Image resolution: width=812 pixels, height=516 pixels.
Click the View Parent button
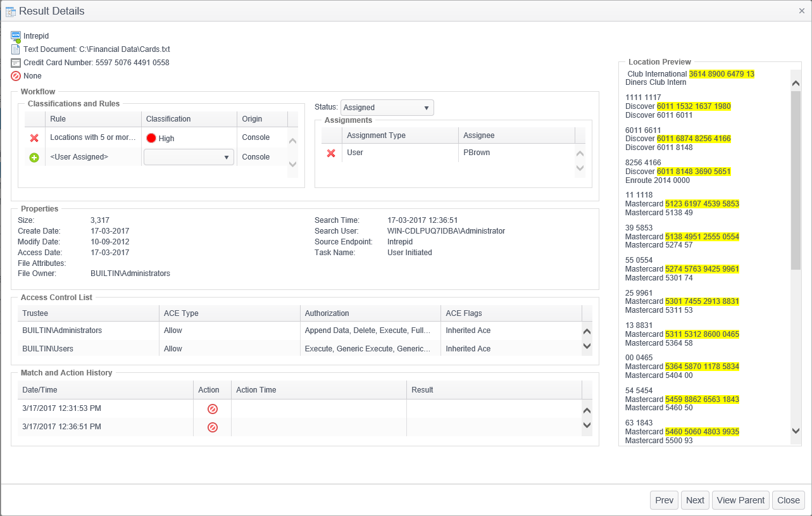click(x=740, y=500)
